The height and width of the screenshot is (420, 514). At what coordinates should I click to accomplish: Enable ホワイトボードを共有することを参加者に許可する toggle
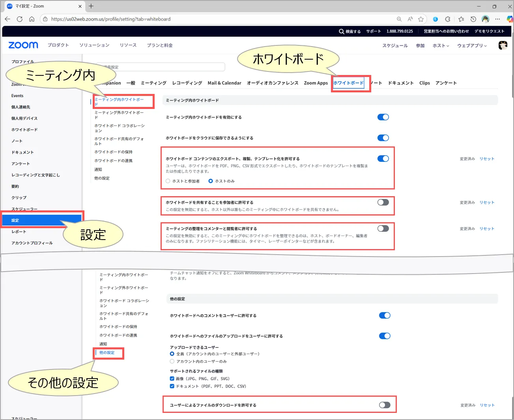tap(383, 202)
